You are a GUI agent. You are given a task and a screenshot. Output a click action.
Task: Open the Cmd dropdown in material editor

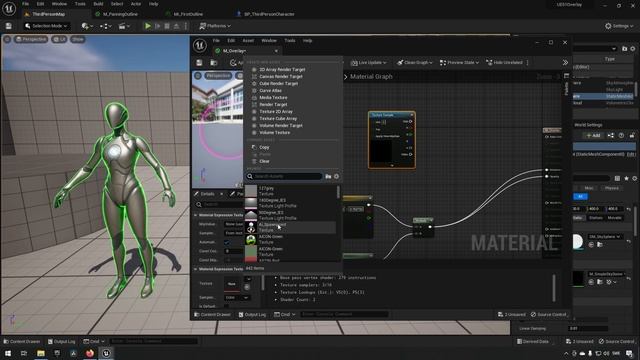[x=284, y=314]
